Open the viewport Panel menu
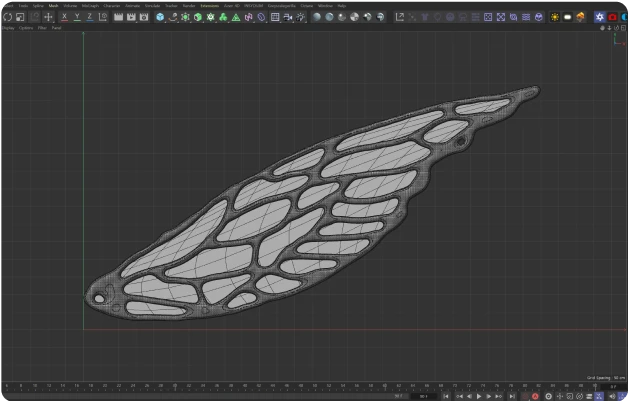 pos(56,28)
